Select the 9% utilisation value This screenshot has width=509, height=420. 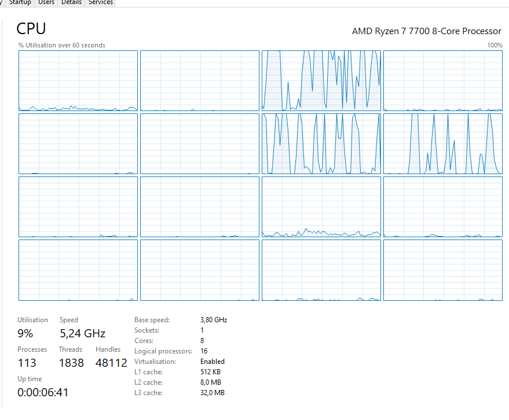click(25, 333)
